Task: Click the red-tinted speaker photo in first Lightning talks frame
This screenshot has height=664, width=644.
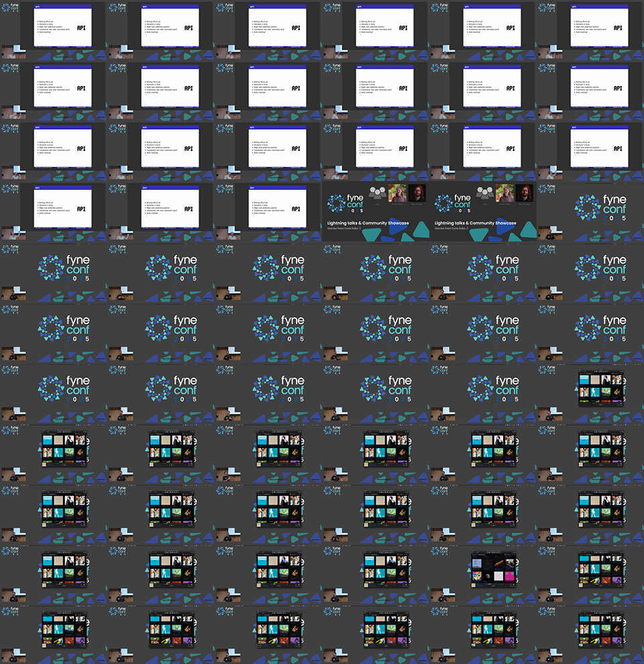Action: (417, 195)
